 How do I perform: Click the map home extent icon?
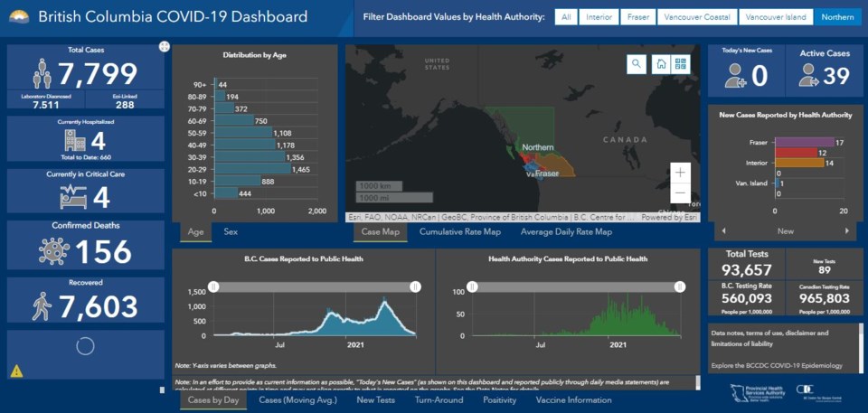click(x=660, y=63)
